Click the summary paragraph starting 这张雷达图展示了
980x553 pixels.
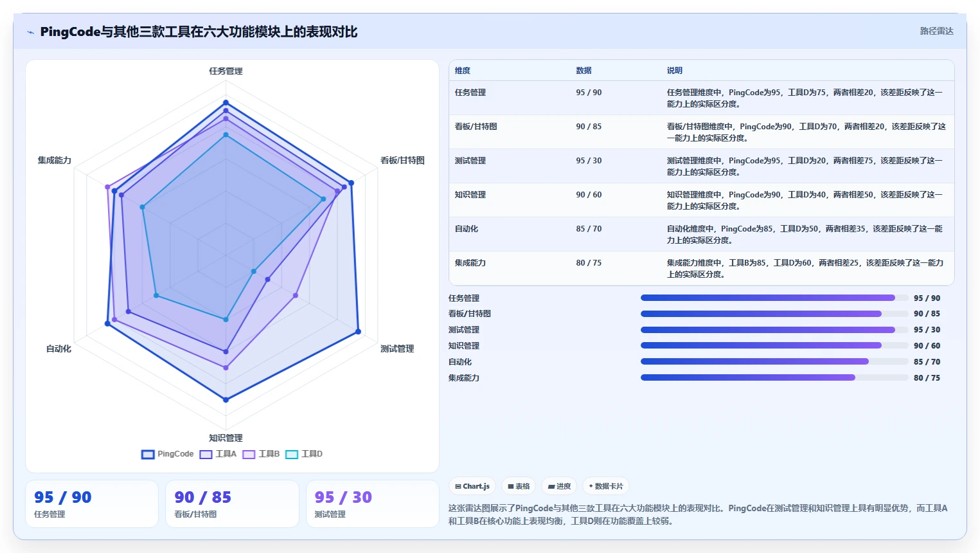(x=699, y=514)
